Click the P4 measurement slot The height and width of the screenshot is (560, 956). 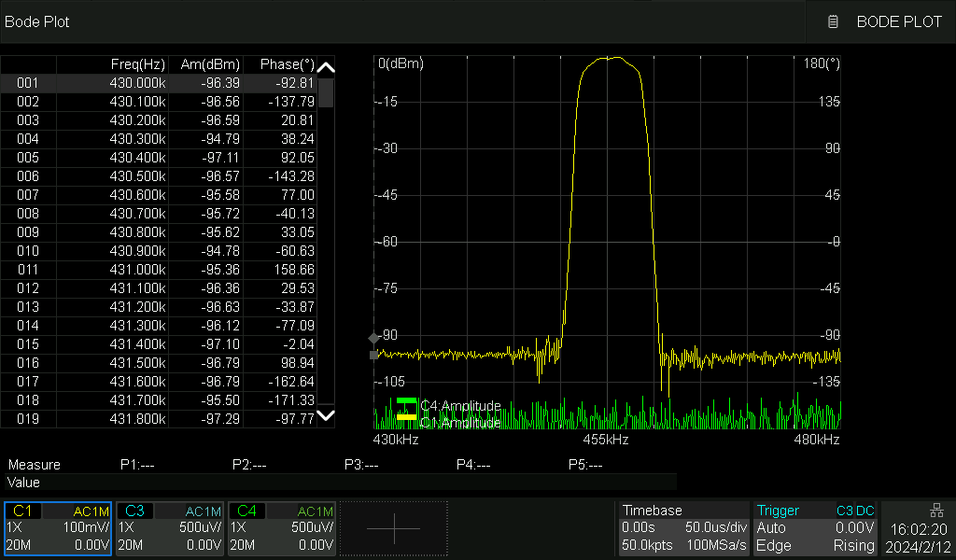pyautogui.click(x=473, y=465)
